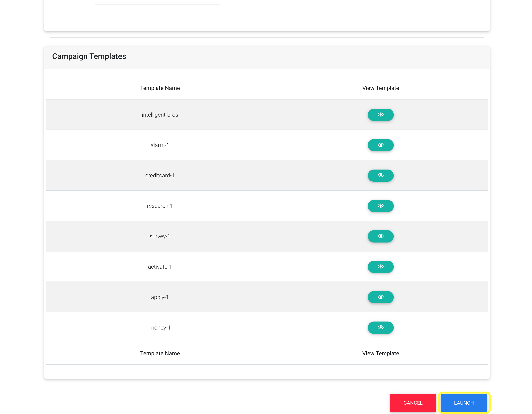Click the money-1 name cell
The height and width of the screenshot is (414, 532).
[160, 328]
